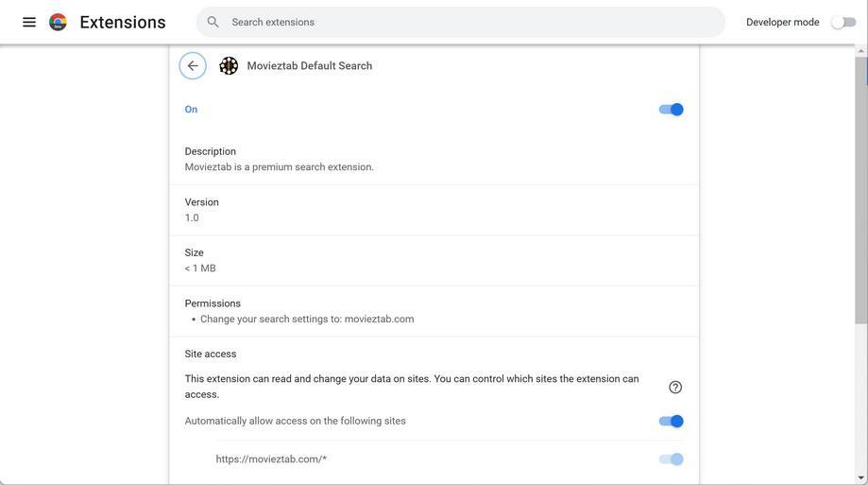Turn off the extension's On toggle
The image size is (868, 485).
[671, 110]
